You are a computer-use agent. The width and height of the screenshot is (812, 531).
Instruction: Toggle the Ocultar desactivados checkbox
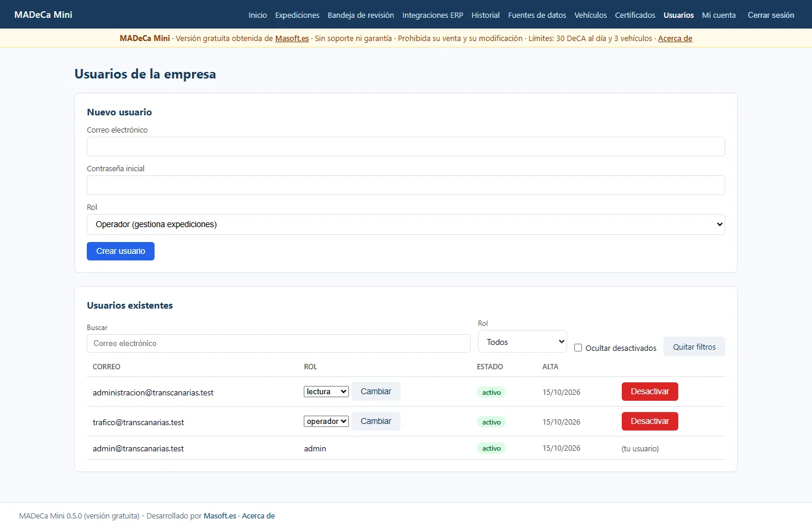(578, 348)
